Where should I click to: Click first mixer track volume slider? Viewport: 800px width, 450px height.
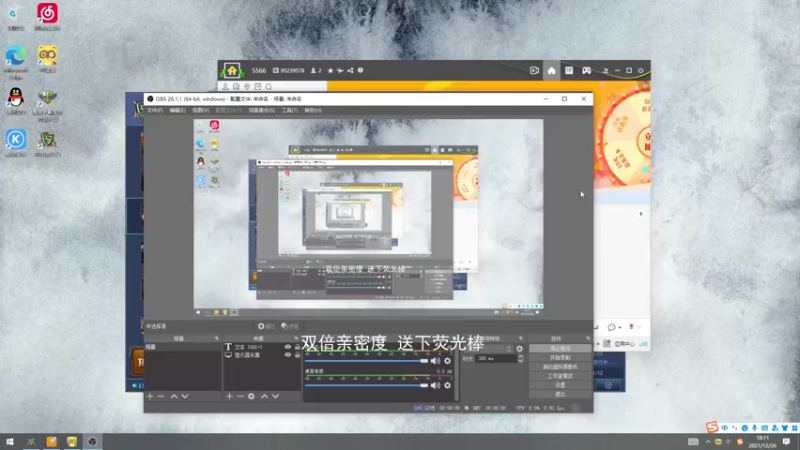coord(366,361)
